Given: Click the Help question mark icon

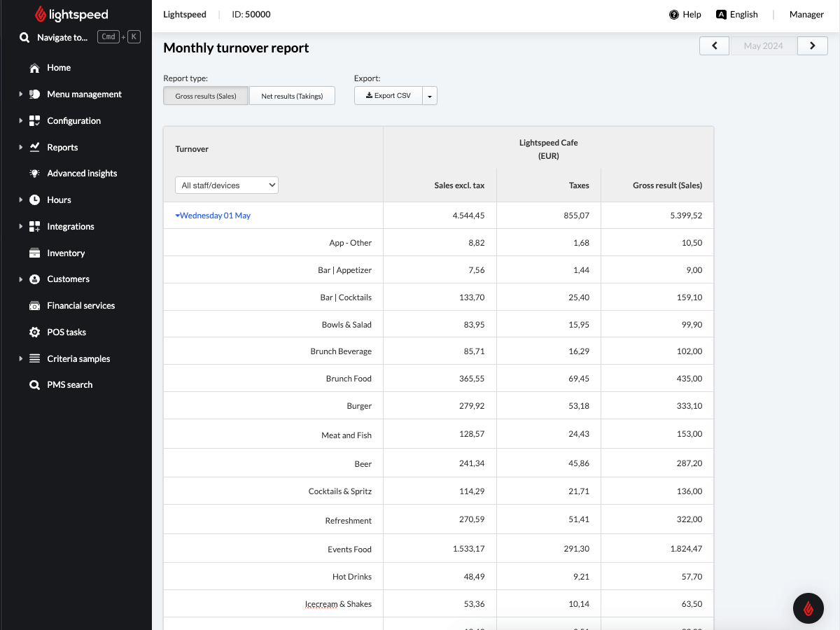Looking at the screenshot, I should pyautogui.click(x=674, y=15).
